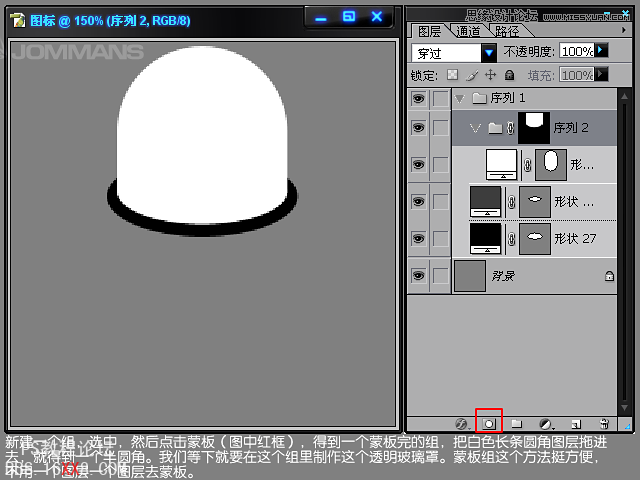The image size is (640, 480).
Task: Hide the 背景 layer using its eye icon
Action: [x=418, y=275]
